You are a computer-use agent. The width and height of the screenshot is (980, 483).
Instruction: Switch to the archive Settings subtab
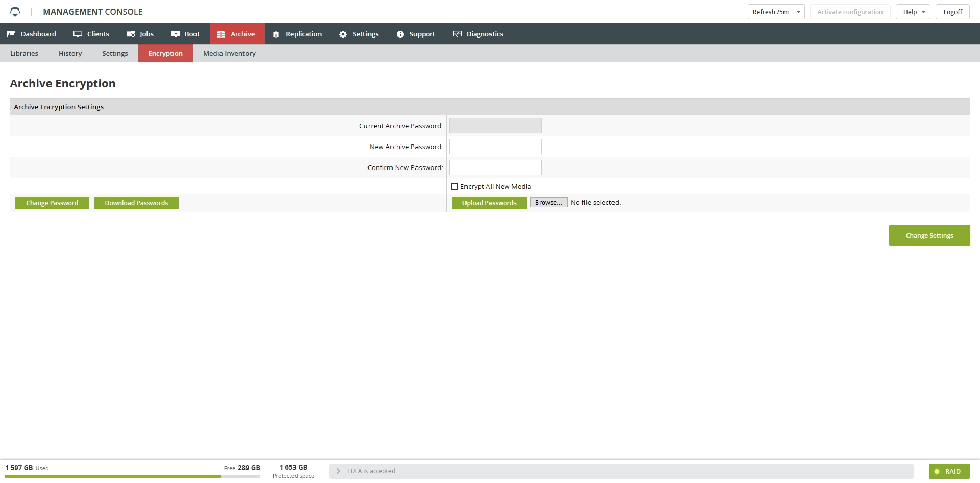click(x=115, y=53)
